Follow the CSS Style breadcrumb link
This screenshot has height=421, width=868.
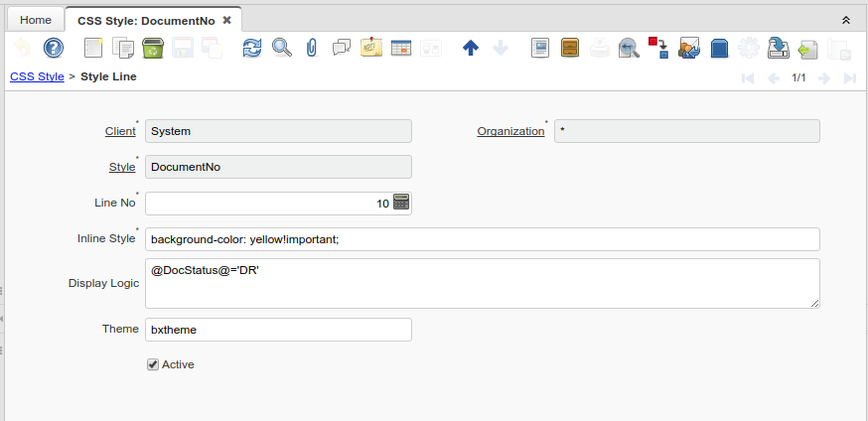pyautogui.click(x=37, y=76)
